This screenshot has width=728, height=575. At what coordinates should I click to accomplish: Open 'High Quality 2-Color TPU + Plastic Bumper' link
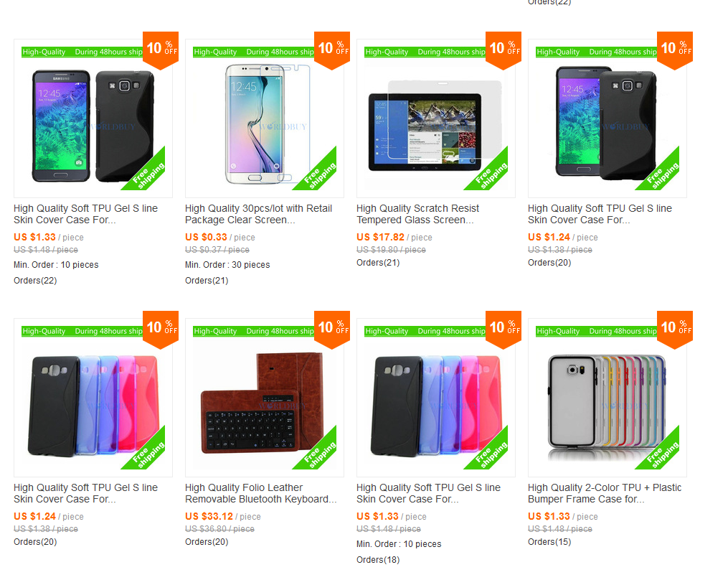click(x=605, y=493)
